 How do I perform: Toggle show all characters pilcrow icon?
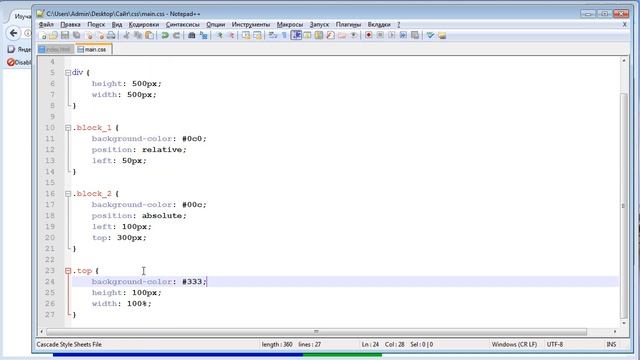click(284, 36)
